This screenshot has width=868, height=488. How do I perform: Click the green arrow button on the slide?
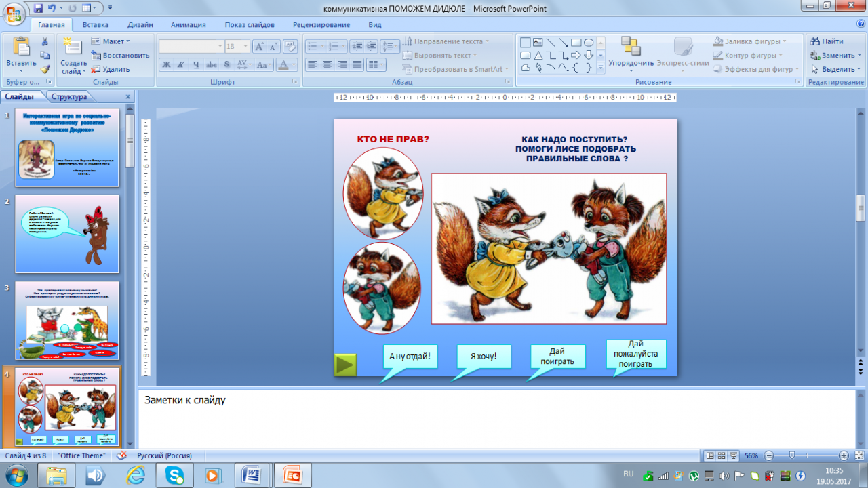(345, 365)
